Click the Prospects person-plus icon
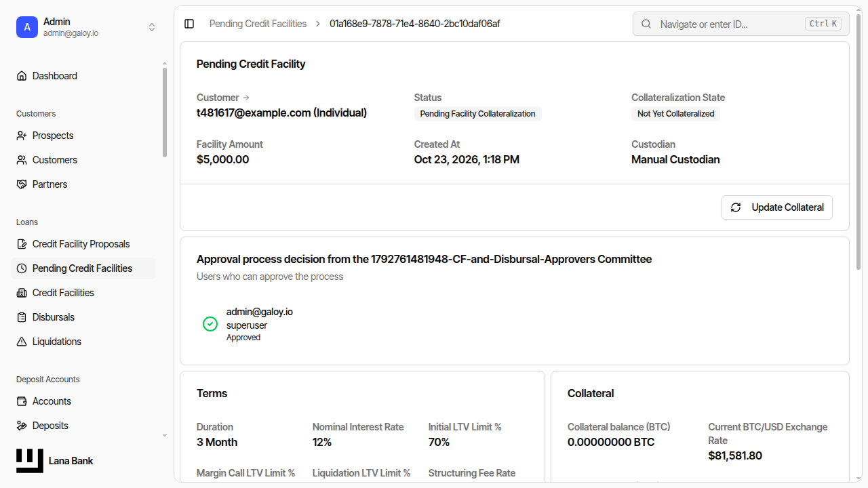The width and height of the screenshot is (868, 488). (22, 136)
